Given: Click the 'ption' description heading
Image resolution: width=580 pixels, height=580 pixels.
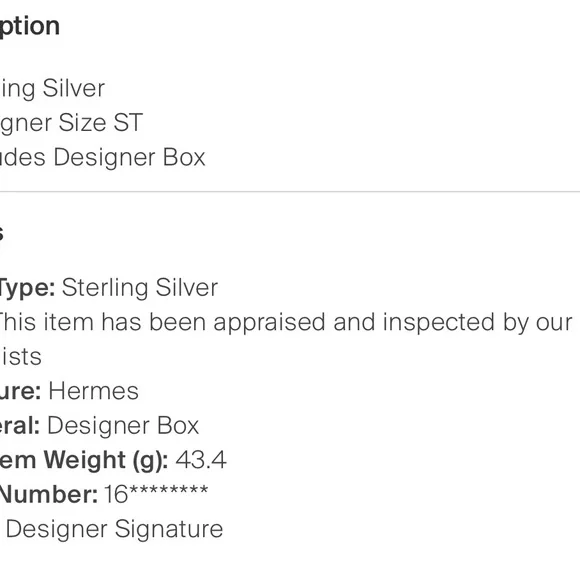Looking at the screenshot, I should 30,27.
